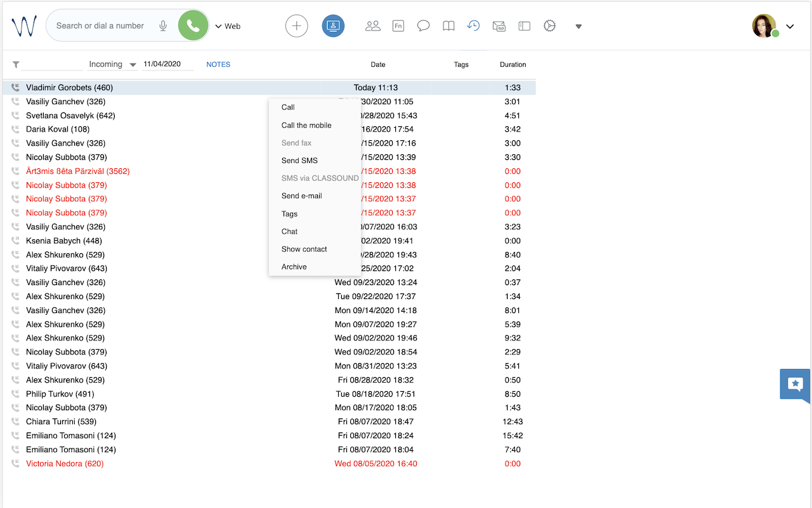The image size is (812, 508).
Task: Open the settings gear icon
Action: pyautogui.click(x=549, y=26)
